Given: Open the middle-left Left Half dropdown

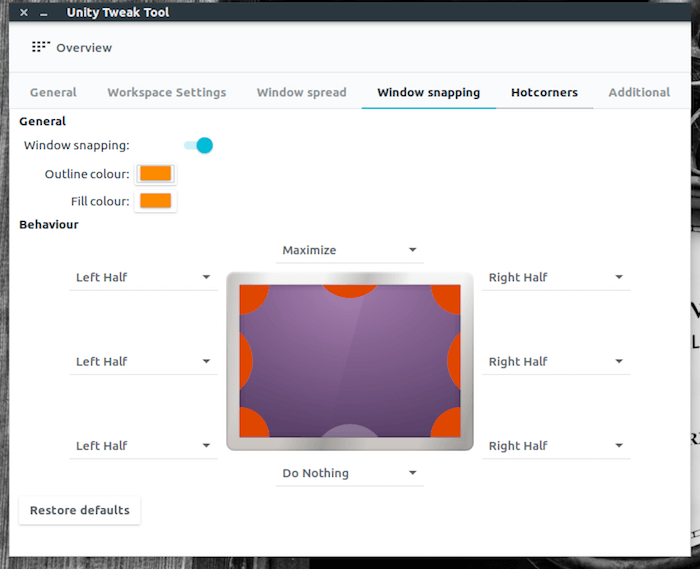Looking at the screenshot, I should click(143, 361).
